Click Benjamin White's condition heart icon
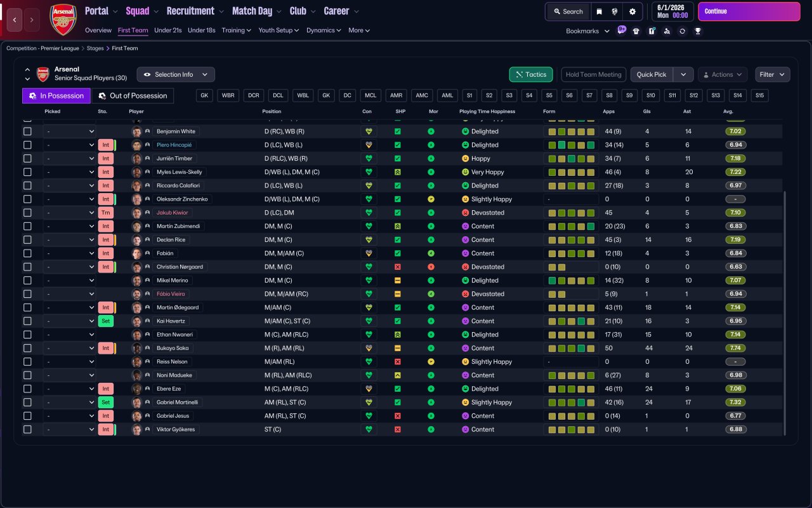 coord(368,131)
